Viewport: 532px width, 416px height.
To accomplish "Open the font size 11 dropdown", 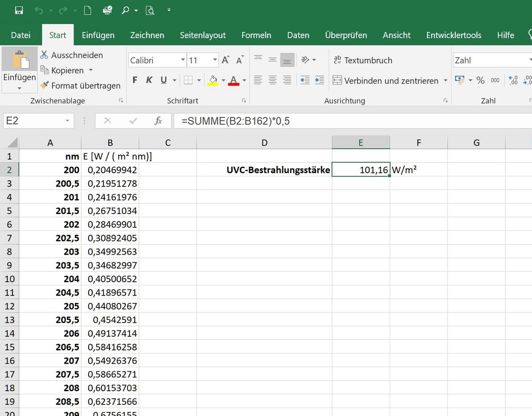I will click(215, 60).
